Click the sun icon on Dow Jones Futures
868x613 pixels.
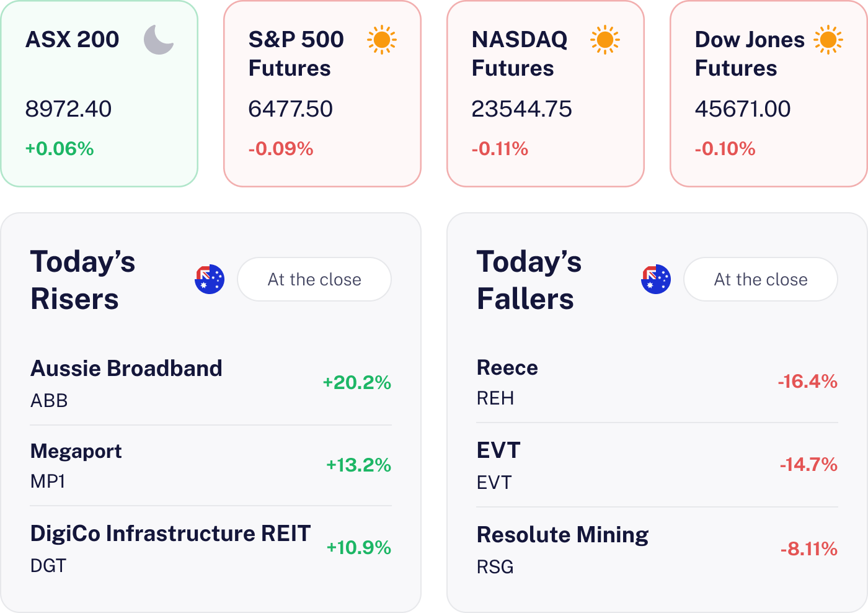pyautogui.click(x=828, y=40)
